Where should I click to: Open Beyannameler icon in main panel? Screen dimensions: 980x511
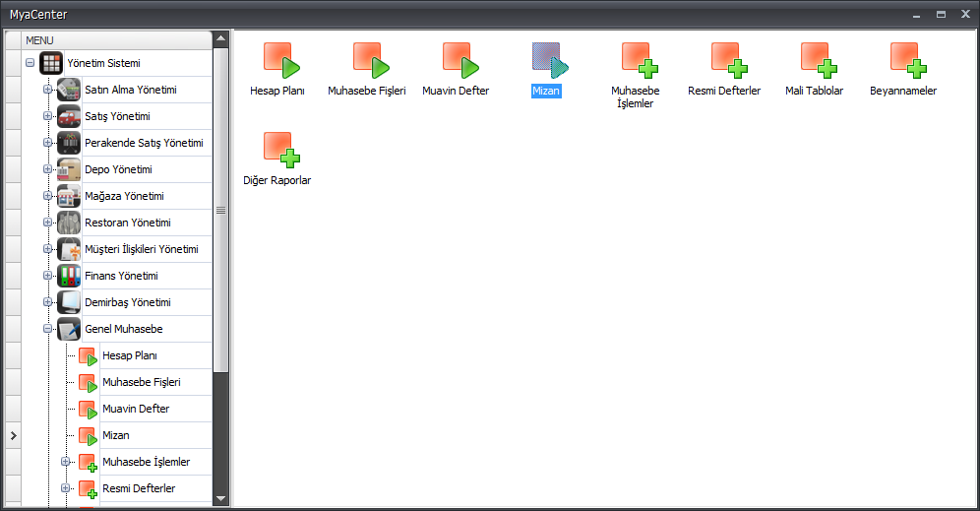909,60
